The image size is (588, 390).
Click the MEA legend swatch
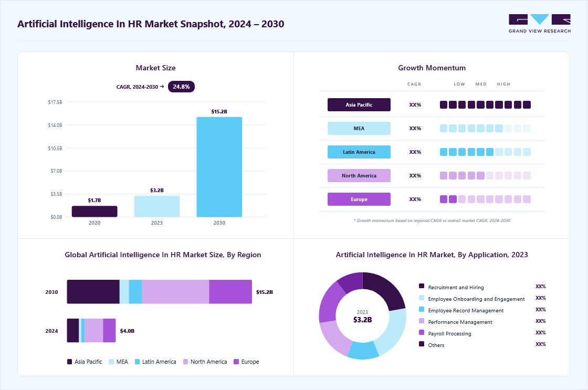pyautogui.click(x=111, y=362)
